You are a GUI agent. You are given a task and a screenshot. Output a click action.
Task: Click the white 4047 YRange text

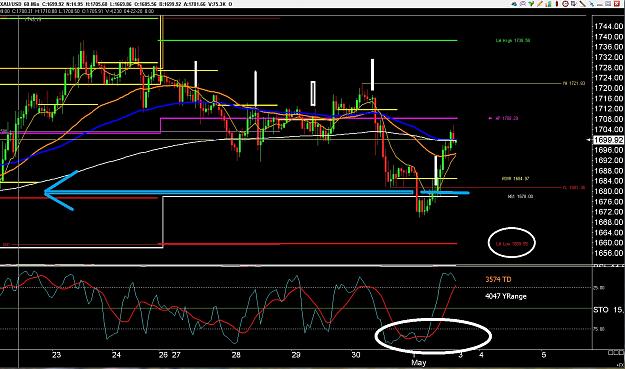[505, 296]
